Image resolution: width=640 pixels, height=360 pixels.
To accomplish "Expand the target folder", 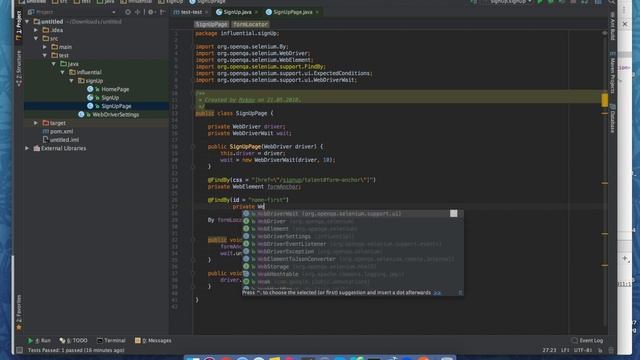I will [x=36, y=123].
